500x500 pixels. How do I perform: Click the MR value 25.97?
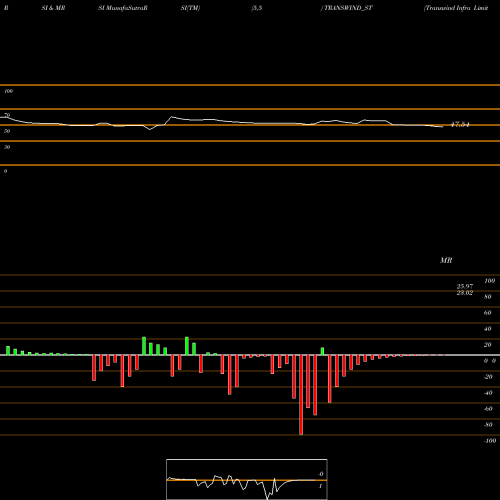tap(465, 286)
